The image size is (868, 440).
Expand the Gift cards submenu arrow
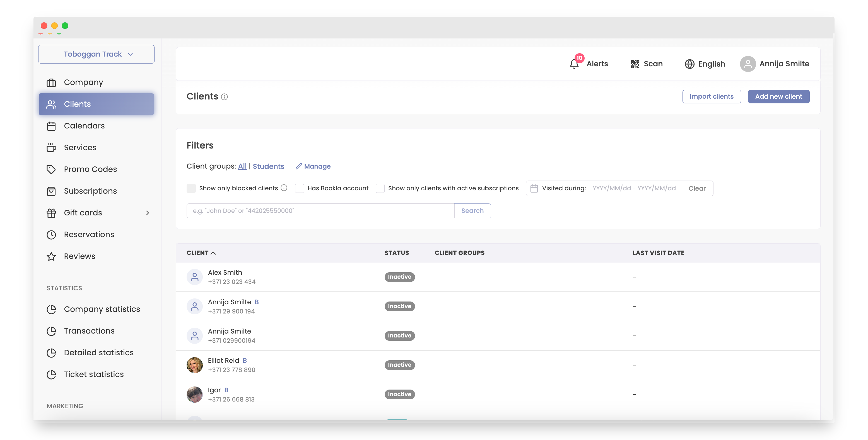[147, 213]
